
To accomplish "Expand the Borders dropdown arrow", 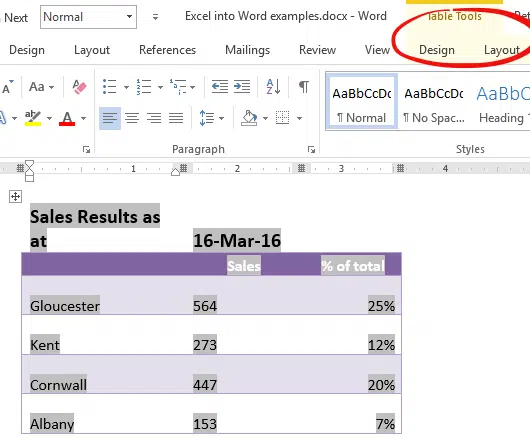I will pos(299,118).
